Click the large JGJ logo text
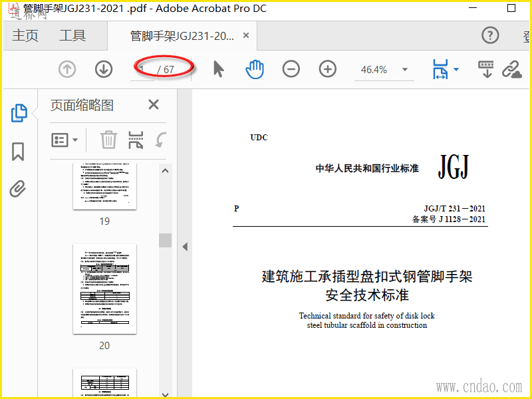This screenshot has height=399, width=532. pos(454,167)
